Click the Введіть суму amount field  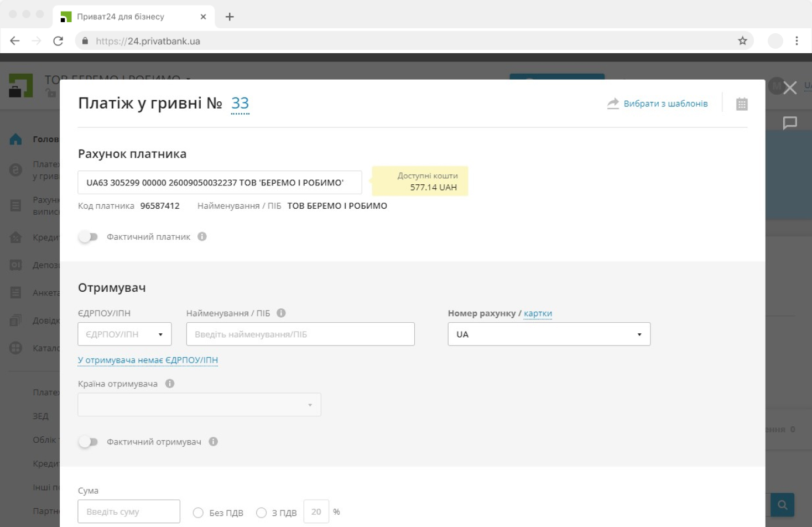coord(129,512)
